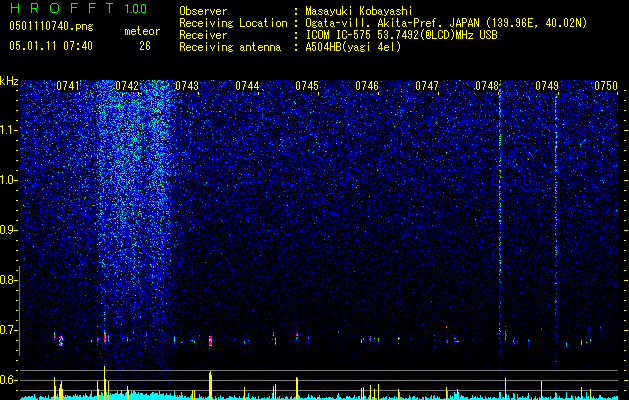Click the meteor count value 26
Image resolution: width=629 pixels, height=400 pixels.
145,46
